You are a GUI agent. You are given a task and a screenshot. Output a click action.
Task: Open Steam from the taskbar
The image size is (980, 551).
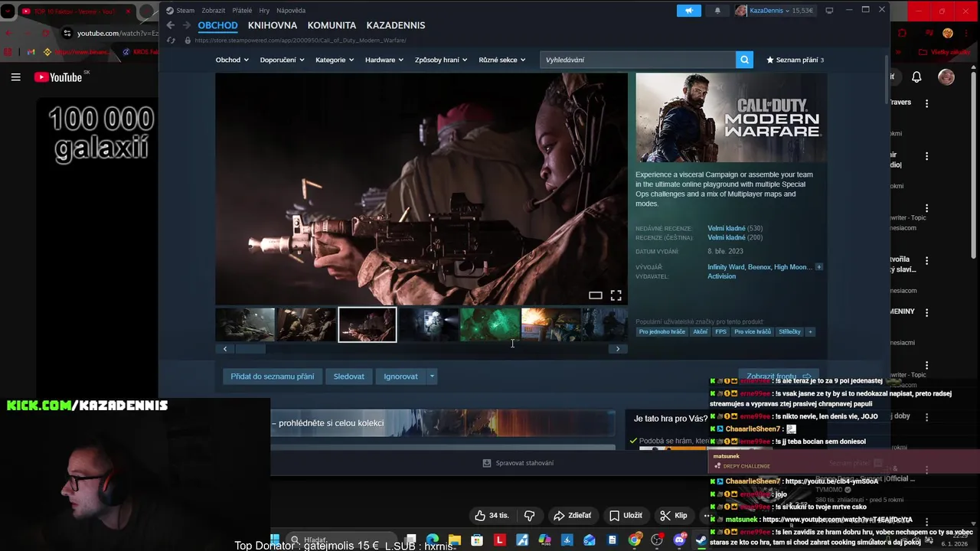pos(701,540)
